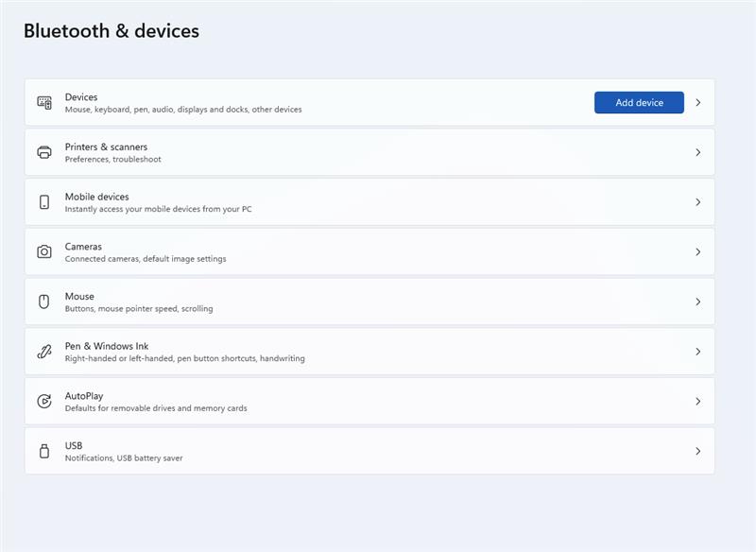Click the Bluetooth & devices page heading
This screenshot has width=756, height=552.
point(112,31)
